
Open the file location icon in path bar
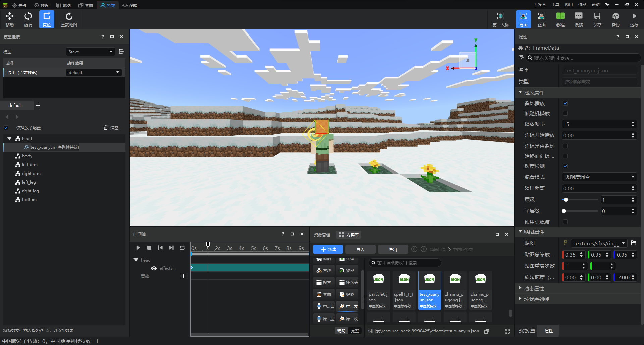point(487,331)
